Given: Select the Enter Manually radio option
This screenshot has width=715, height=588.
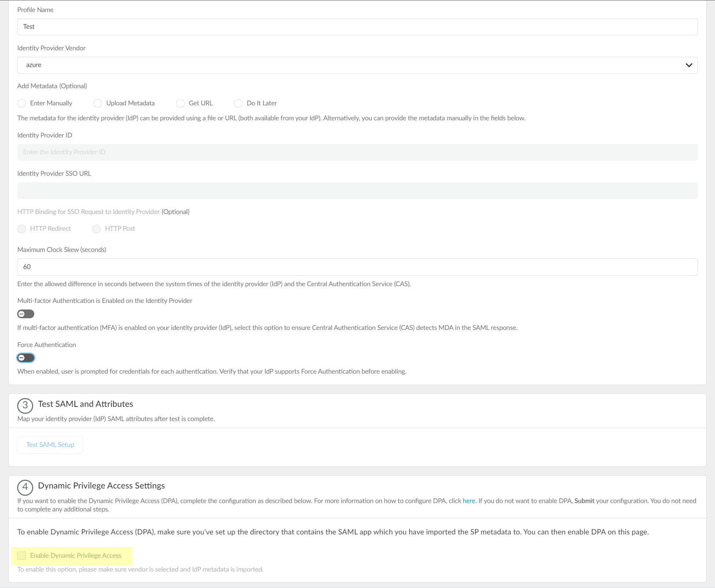Looking at the screenshot, I should (x=22, y=104).
